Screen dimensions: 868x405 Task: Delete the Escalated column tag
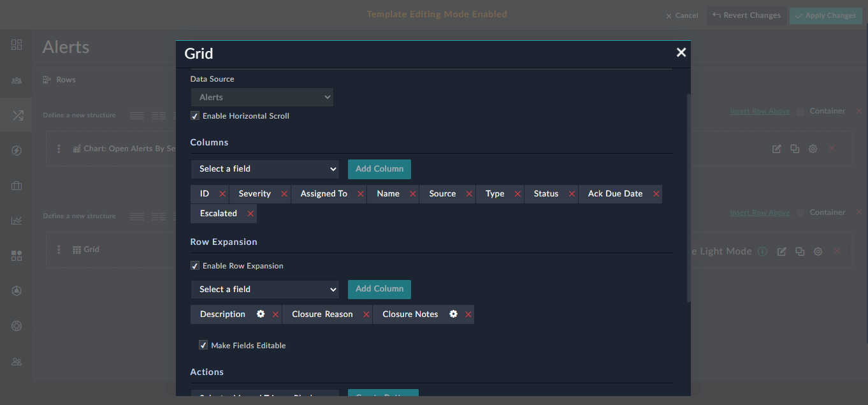coord(250,214)
